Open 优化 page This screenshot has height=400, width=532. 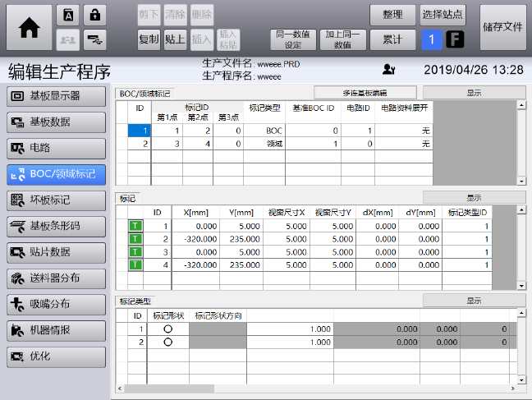point(57,356)
